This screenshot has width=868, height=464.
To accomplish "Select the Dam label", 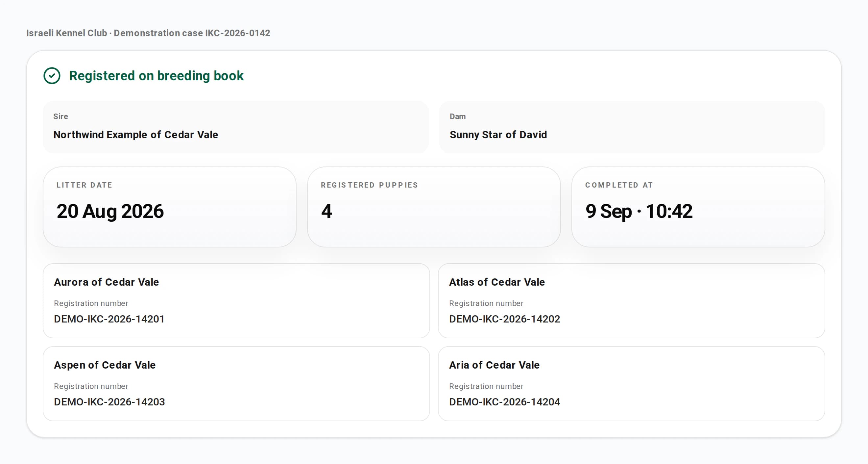I will pos(458,116).
